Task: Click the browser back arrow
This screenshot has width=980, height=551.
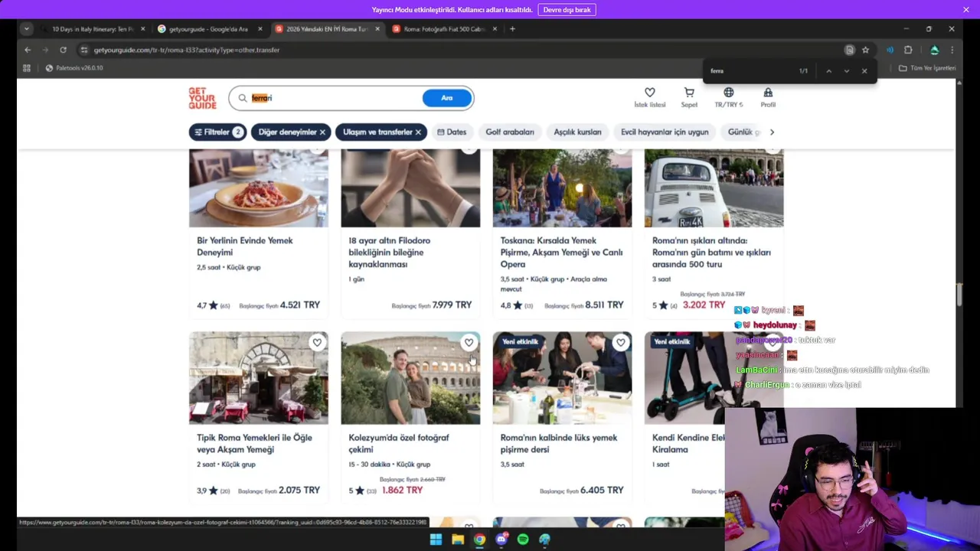Action: pyautogui.click(x=28, y=50)
